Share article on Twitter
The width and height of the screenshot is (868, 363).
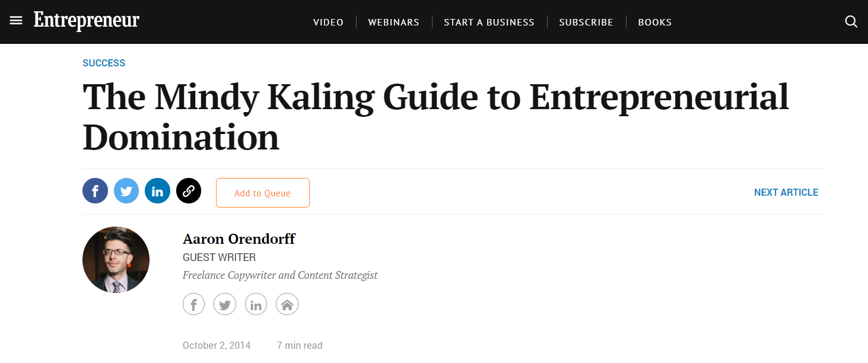(x=126, y=191)
